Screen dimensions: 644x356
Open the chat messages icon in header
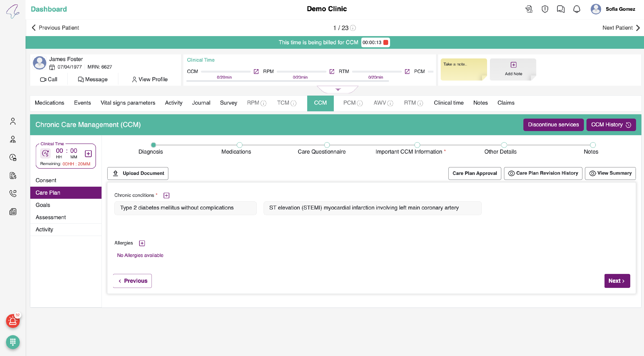point(560,9)
